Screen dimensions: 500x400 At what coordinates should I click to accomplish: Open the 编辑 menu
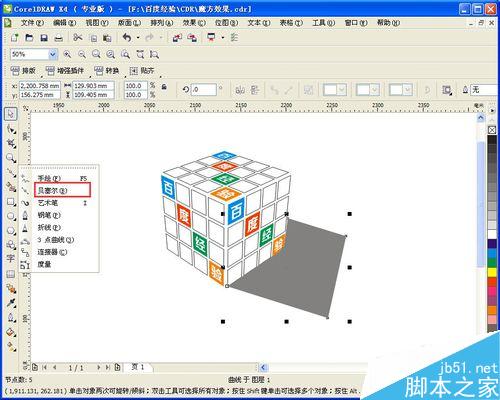[x=64, y=23]
